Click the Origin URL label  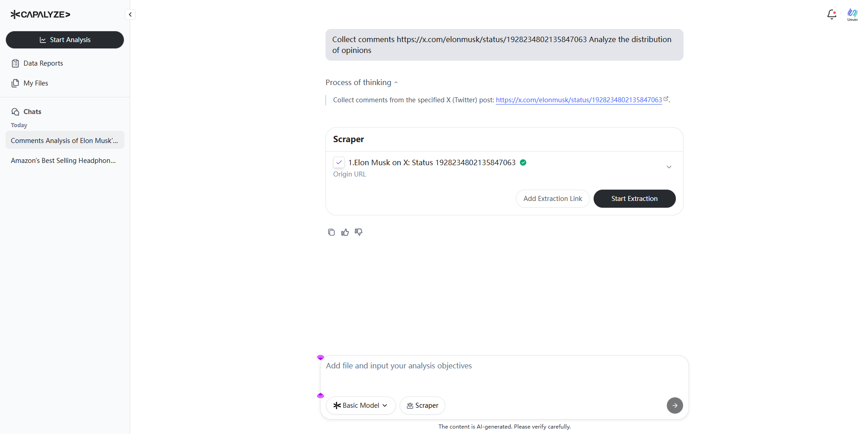pos(349,174)
